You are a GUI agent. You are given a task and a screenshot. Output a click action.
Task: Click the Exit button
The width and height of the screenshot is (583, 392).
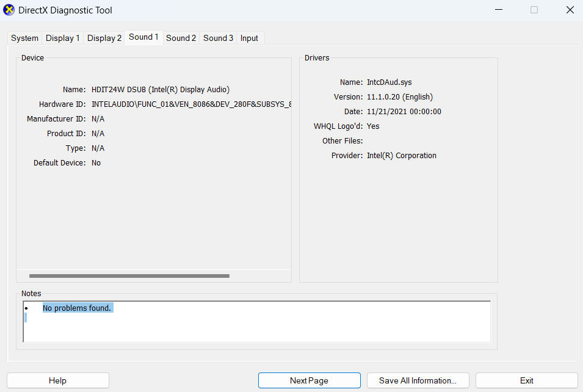coord(526,380)
